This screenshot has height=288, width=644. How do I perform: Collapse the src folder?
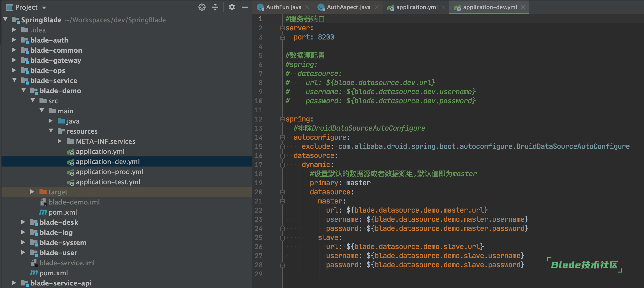pyautogui.click(x=33, y=100)
